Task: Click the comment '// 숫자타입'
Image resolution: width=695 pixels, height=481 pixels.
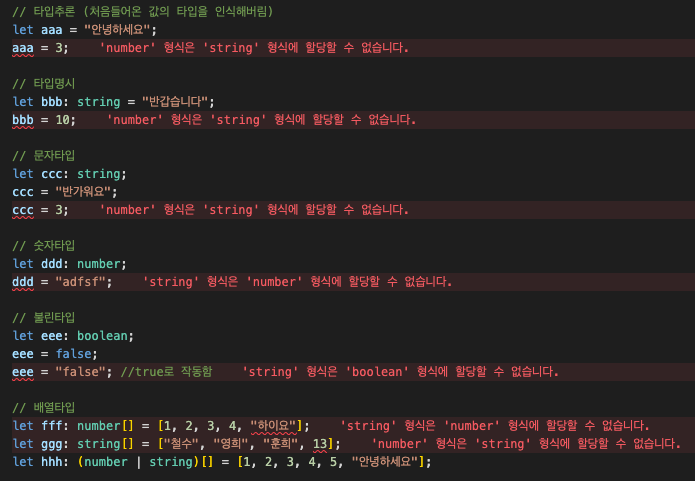Action: coord(44,246)
